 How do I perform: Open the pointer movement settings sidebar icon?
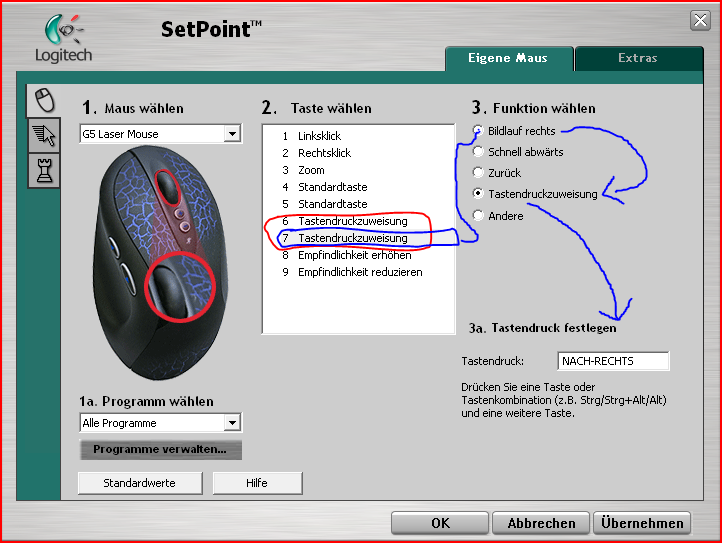[x=44, y=135]
